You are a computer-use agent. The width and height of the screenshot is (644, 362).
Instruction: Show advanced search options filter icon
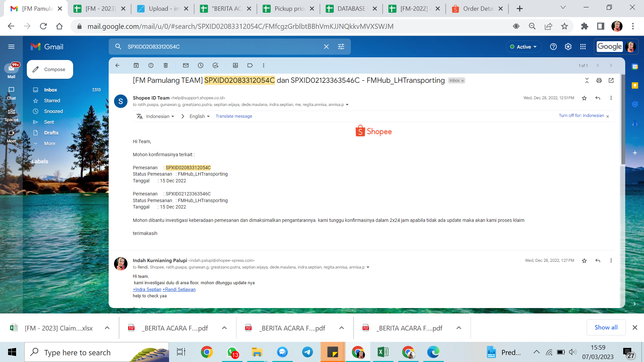[x=341, y=47]
